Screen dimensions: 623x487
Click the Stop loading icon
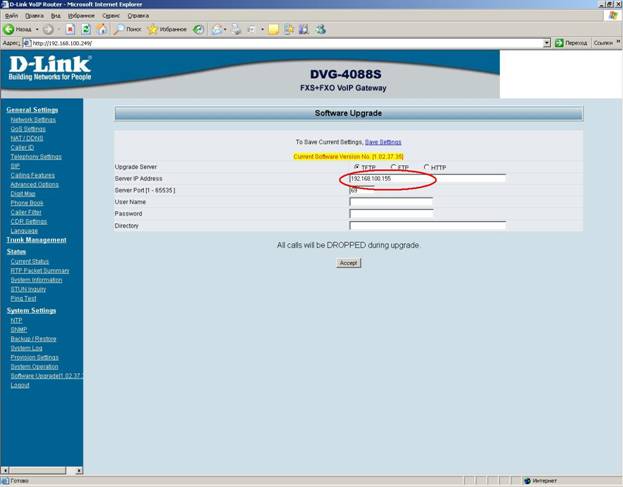click(70, 29)
